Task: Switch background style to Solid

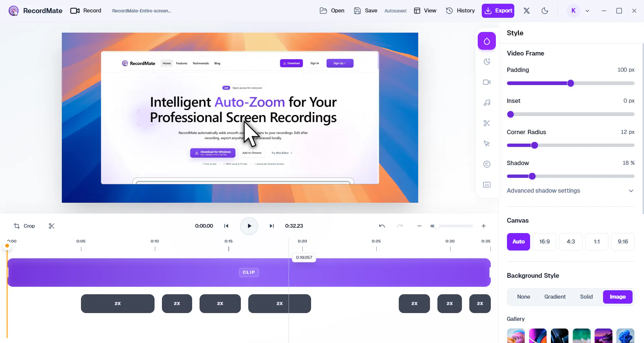Action: pyautogui.click(x=586, y=297)
